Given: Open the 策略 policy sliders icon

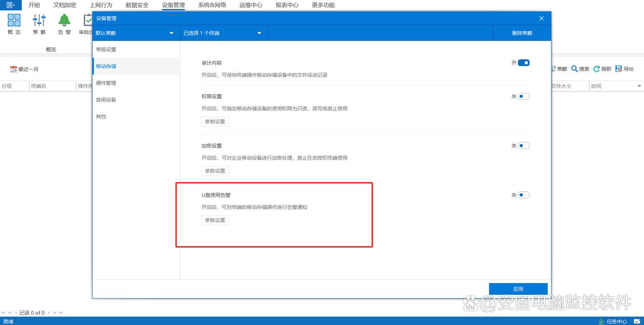Looking at the screenshot, I should coord(39,21).
